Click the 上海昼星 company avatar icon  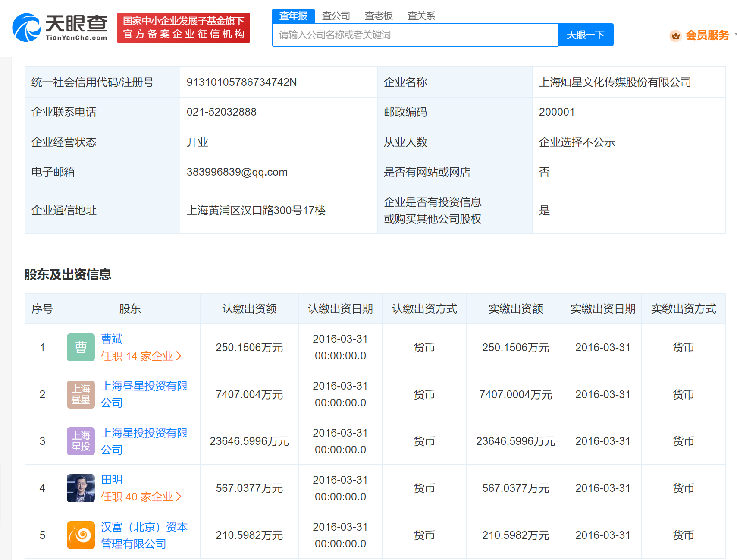point(80,394)
